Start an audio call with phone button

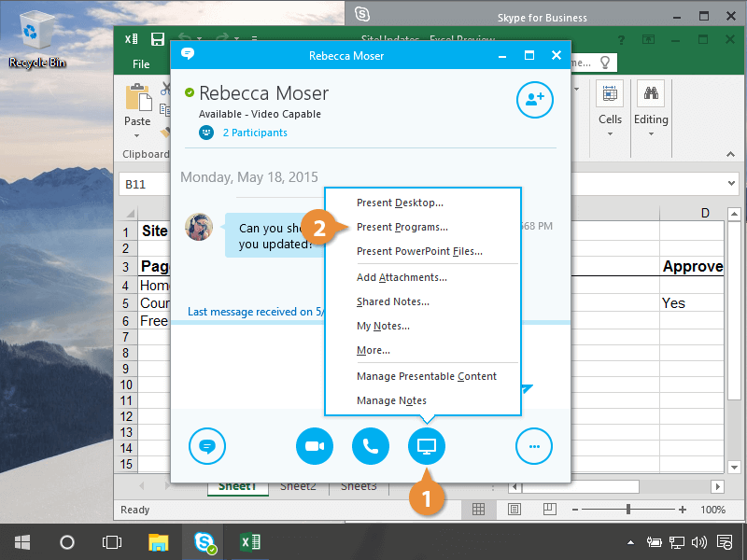tap(371, 446)
